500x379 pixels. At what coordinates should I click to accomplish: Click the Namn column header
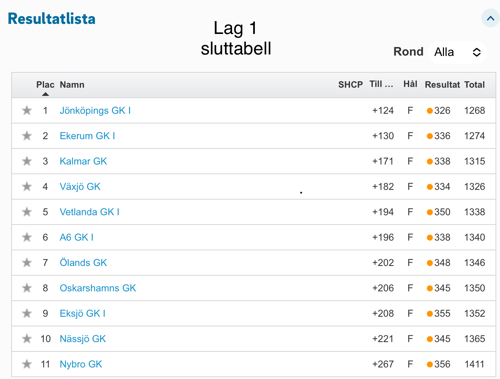pos(72,85)
